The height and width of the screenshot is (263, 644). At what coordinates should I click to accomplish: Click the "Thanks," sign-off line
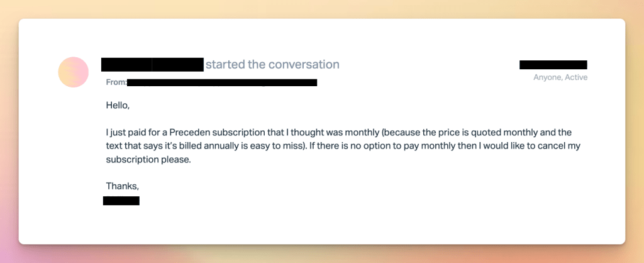[x=122, y=186]
